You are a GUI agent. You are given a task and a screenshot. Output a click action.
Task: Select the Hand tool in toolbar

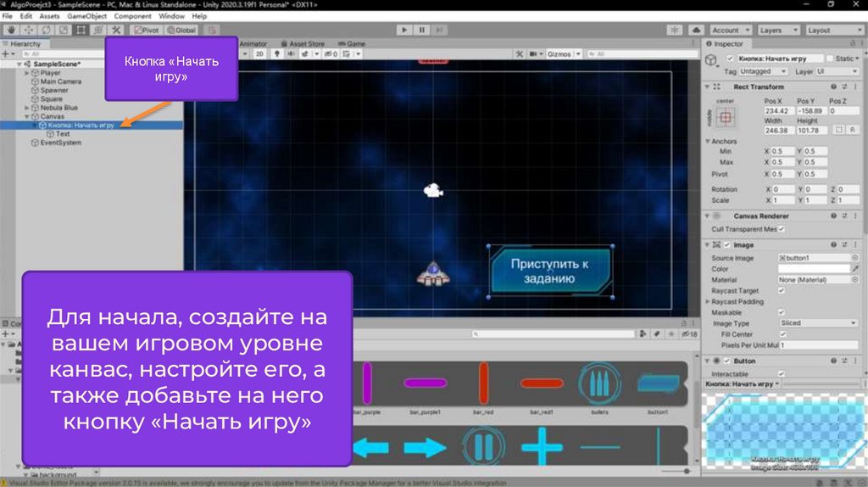[11, 30]
